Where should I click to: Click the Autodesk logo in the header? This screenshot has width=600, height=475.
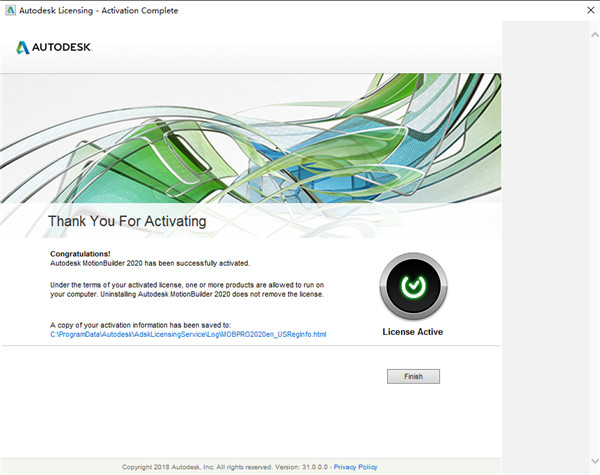point(54,47)
